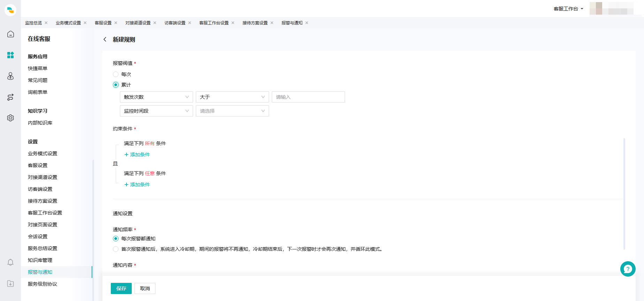The height and width of the screenshot is (301, 644).
Task: Open the download center icon
Action: tap(10, 284)
